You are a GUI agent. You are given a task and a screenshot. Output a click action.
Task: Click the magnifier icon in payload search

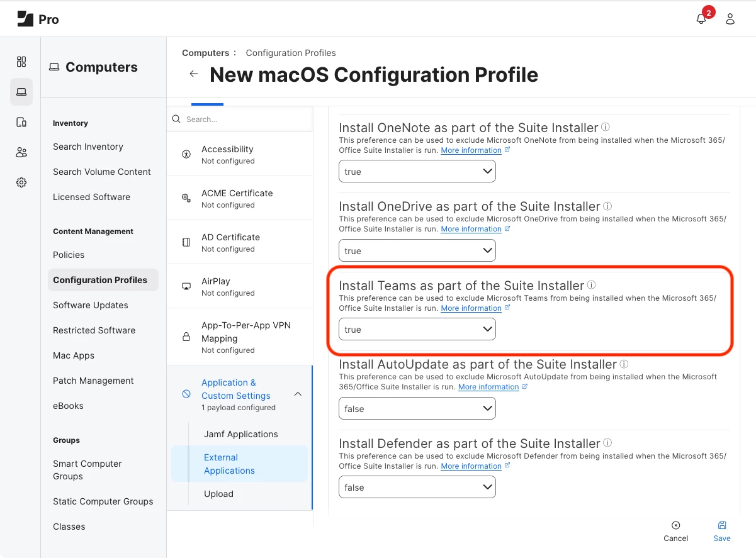click(x=176, y=119)
